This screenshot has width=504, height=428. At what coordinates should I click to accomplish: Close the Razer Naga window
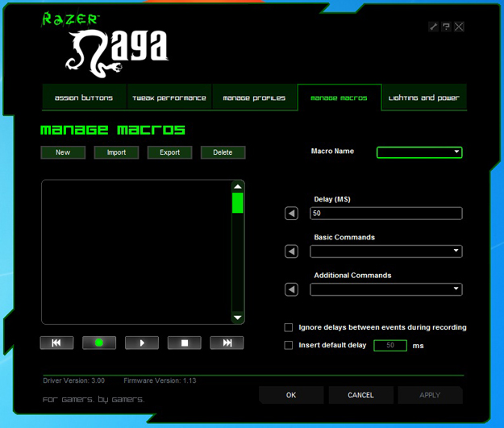tap(459, 27)
